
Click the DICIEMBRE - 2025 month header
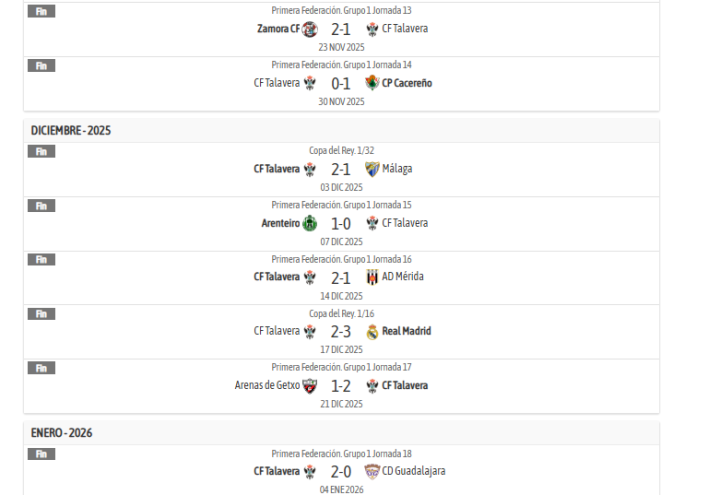71,131
